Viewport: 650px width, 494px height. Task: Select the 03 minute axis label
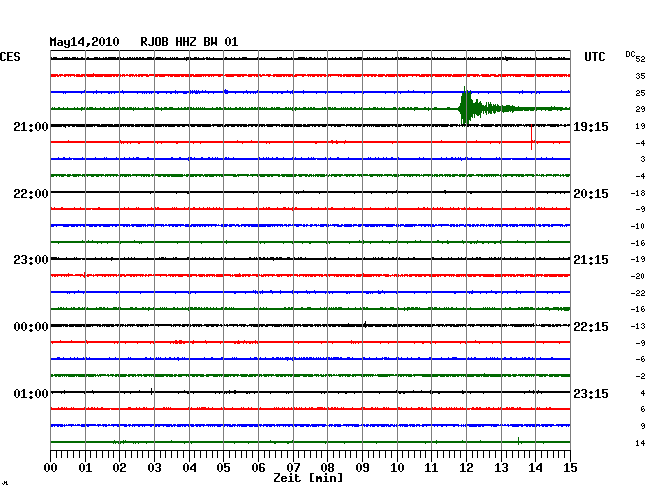coord(154,468)
